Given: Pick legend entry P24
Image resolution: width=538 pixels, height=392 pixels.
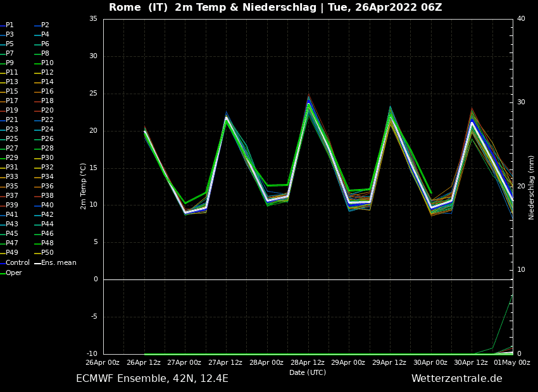Looking at the screenshot, I should (44, 129).
